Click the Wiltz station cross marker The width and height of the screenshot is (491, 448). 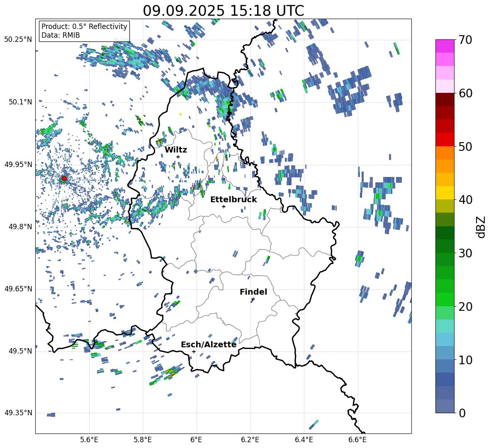pyautogui.click(x=178, y=157)
